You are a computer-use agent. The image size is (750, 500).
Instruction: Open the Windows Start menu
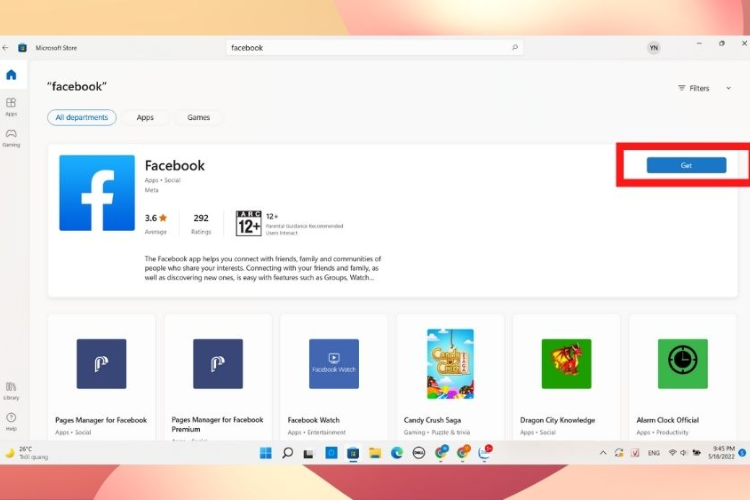[265, 453]
